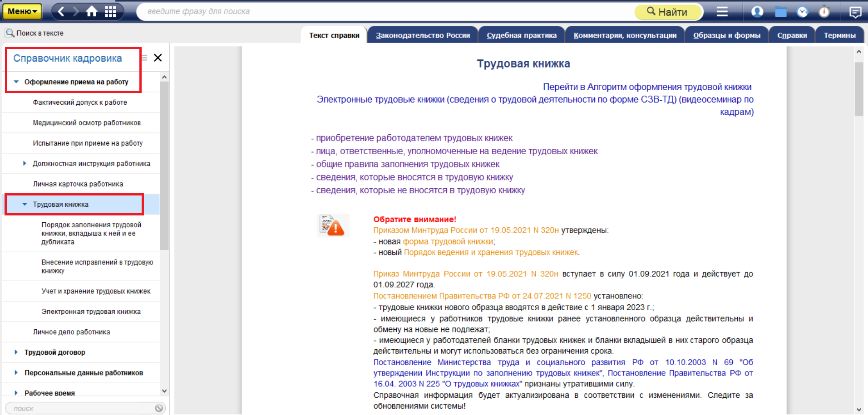Jump to сведения, которые вносятся link
868x415 pixels.
pyautogui.click(x=414, y=178)
